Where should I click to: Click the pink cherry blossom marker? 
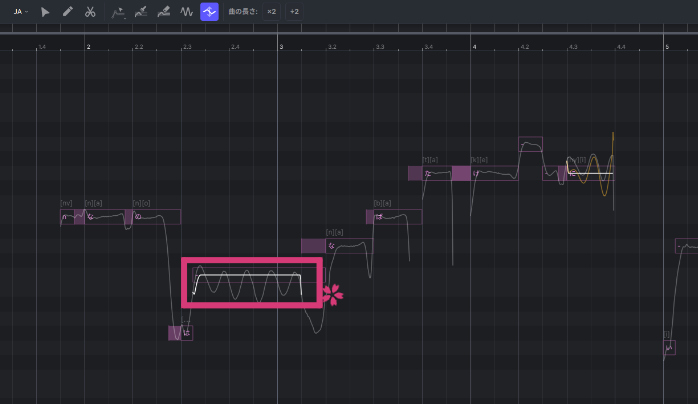coord(332,294)
